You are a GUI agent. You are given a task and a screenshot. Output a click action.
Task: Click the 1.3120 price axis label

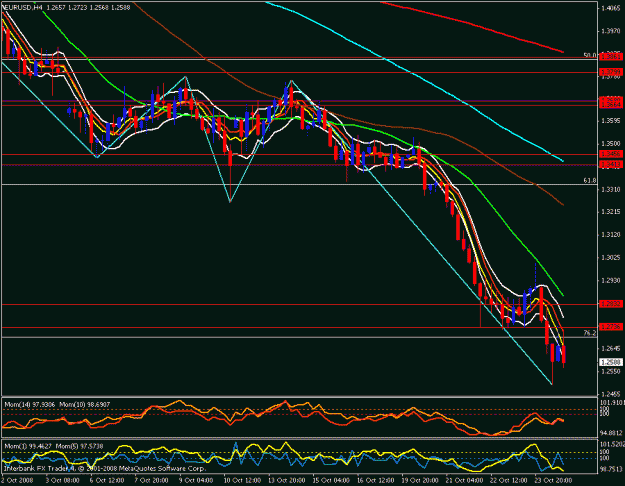tap(611, 234)
